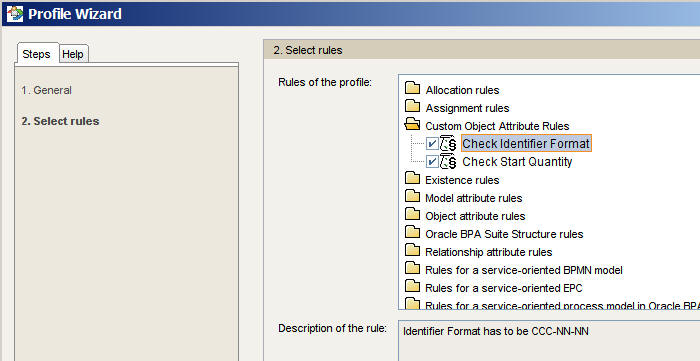Select the Object attribute rules item

(x=475, y=216)
